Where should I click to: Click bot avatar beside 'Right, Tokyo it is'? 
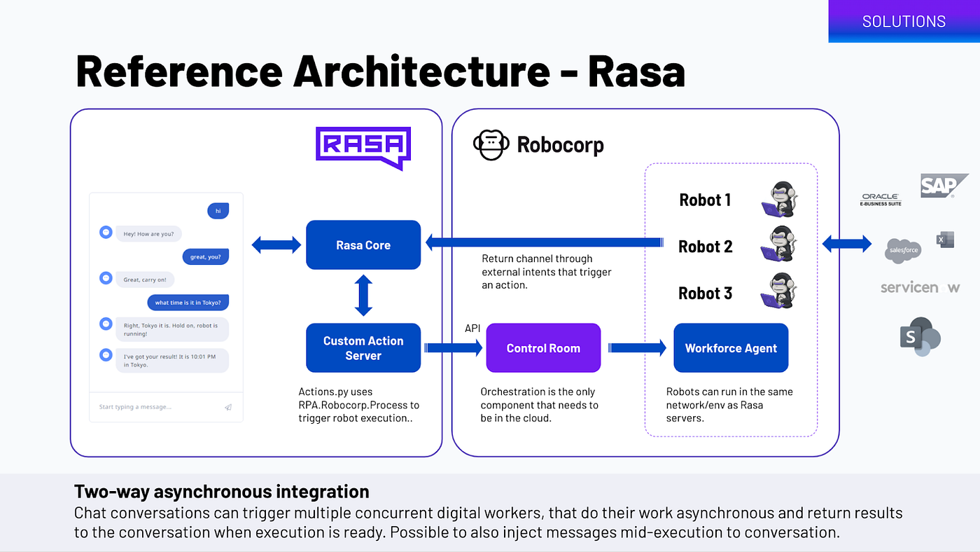click(x=106, y=324)
